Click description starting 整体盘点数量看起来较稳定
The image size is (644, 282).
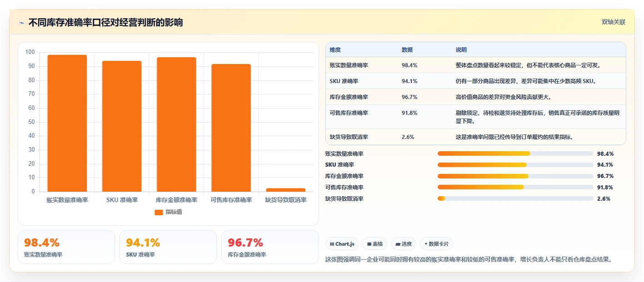pyautogui.click(x=528, y=65)
